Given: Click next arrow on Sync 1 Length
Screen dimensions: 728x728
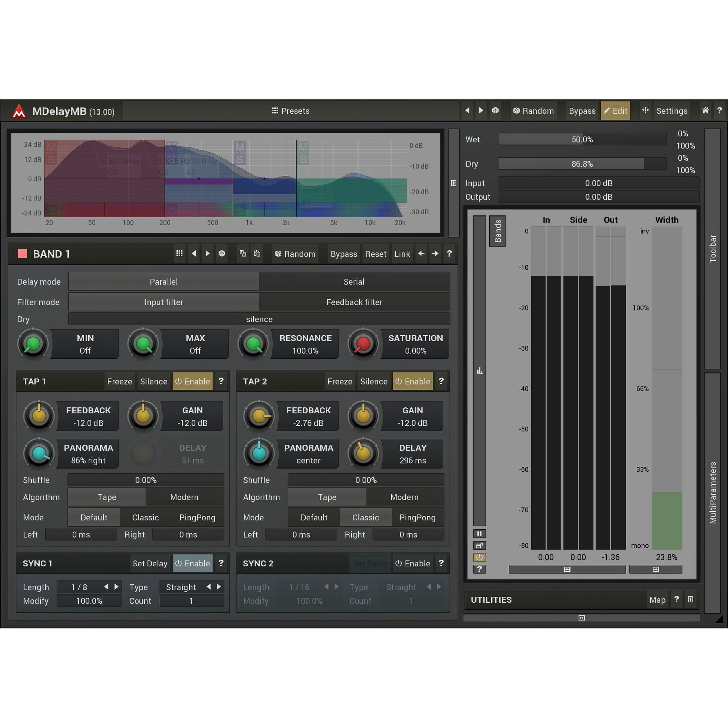Looking at the screenshot, I should click(116, 587).
